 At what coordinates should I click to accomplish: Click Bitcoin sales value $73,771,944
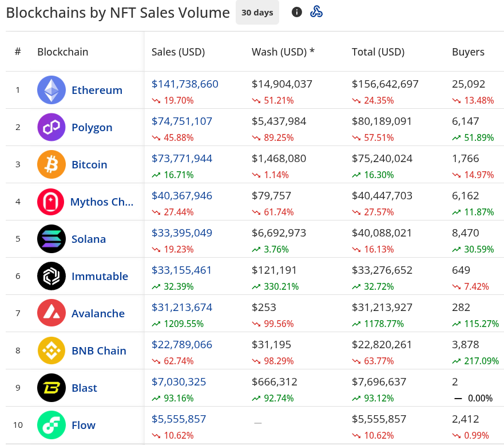[x=182, y=158]
